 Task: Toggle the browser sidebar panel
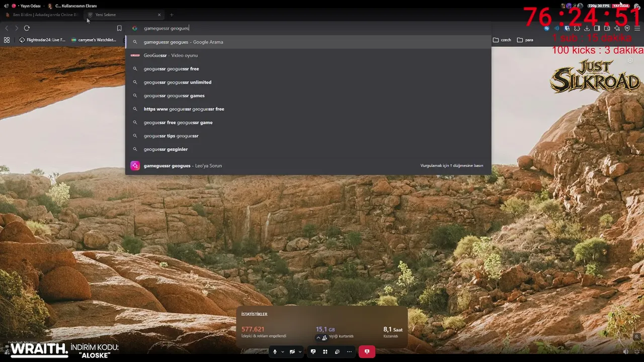[597, 28]
